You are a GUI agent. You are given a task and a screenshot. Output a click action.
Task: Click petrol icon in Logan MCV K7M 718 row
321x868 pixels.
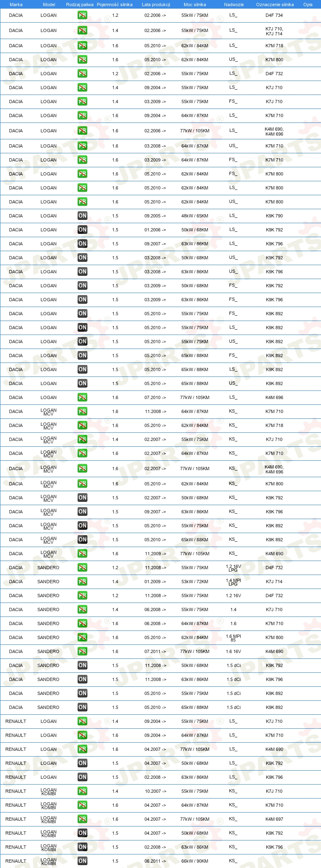tap(83, 425)
